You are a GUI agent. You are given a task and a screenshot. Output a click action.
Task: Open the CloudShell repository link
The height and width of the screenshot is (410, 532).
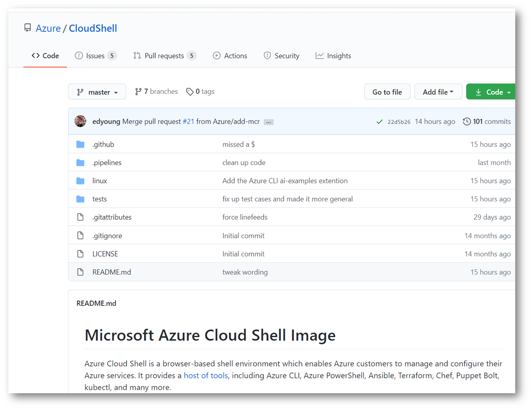click(93, 28)
